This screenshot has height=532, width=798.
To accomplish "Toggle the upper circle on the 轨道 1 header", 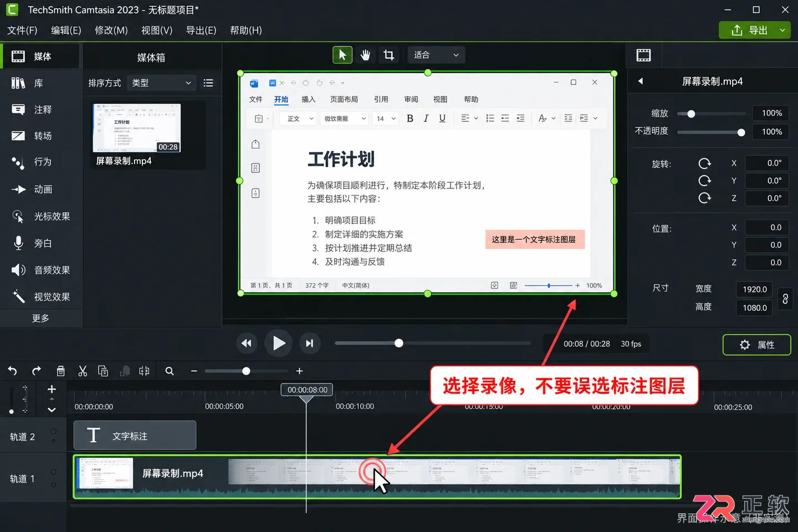I will (x=54, y=472).
